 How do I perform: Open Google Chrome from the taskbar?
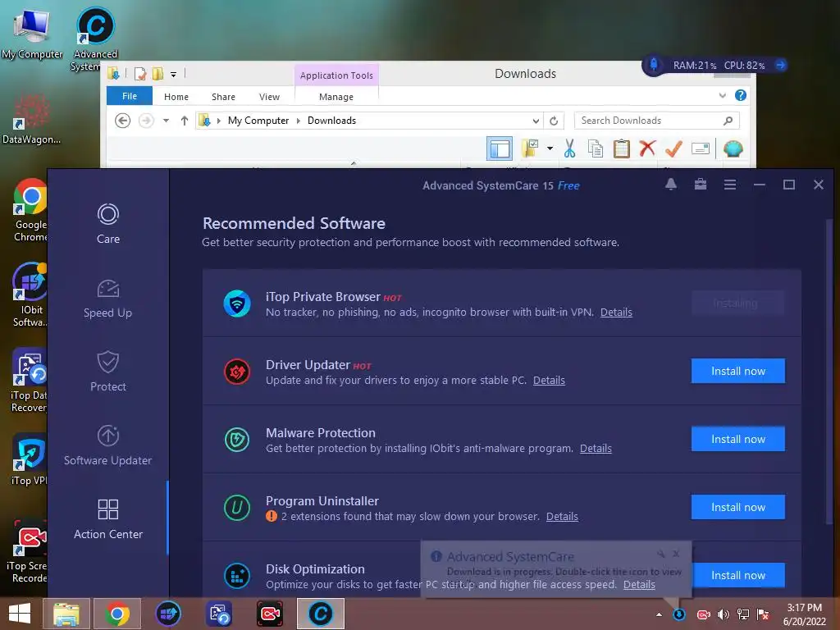[117, 614]
